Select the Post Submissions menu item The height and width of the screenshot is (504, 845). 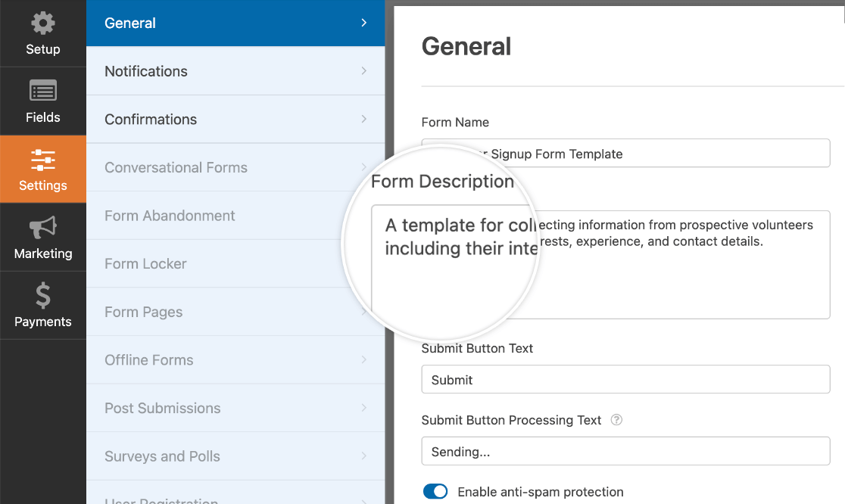pyautogui.click(x=235, y=408)
